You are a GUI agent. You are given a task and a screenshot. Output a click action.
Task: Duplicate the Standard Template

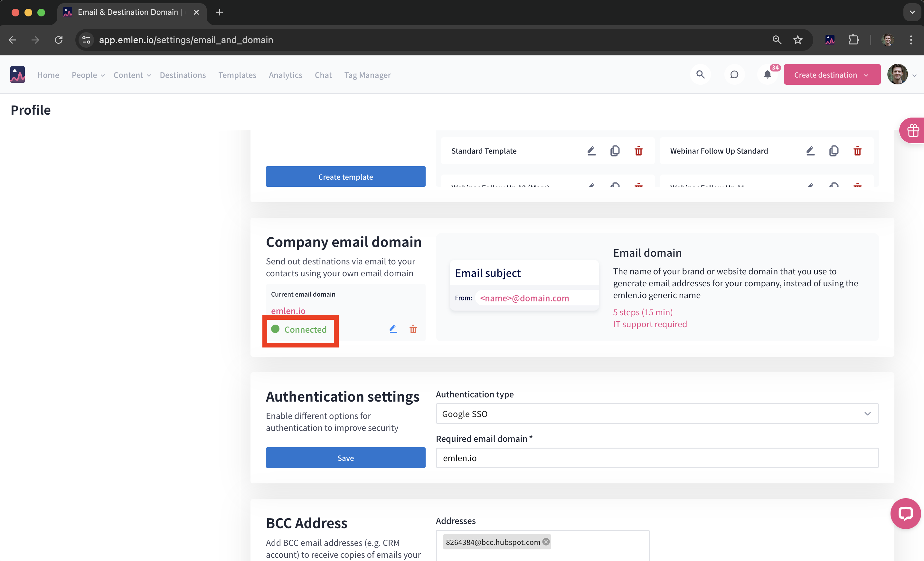pos(615,151)
